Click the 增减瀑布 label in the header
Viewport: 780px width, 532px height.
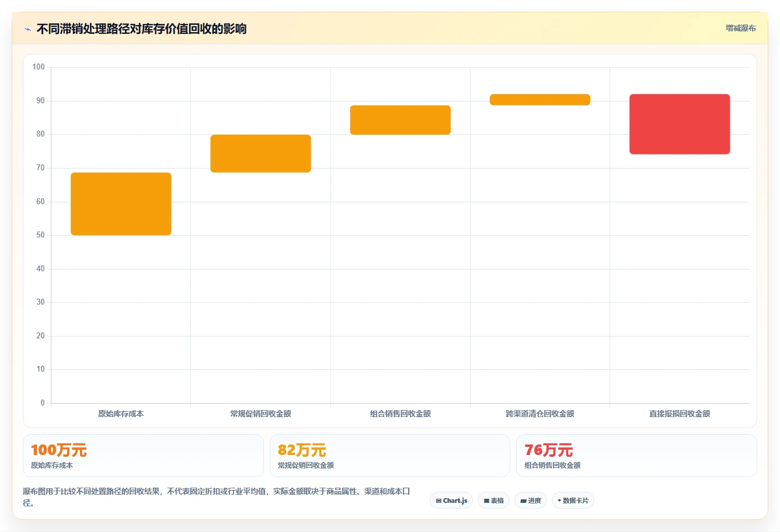click(740, 28)
